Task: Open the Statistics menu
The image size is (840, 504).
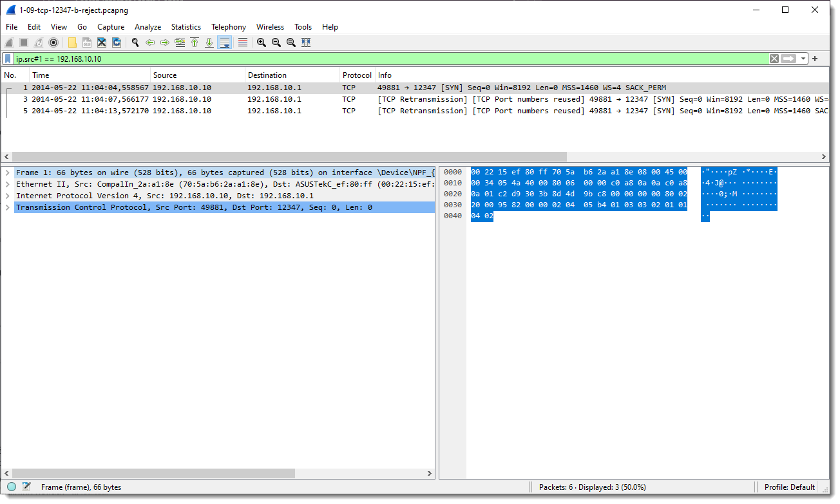Action: tap(186, 27)
